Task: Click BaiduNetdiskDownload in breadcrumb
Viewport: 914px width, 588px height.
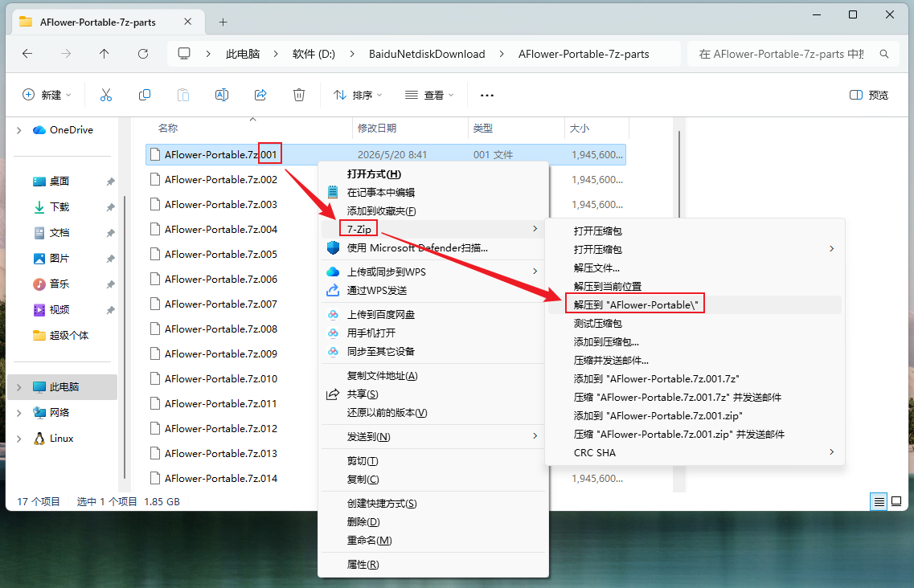Action: coord(427,54)
